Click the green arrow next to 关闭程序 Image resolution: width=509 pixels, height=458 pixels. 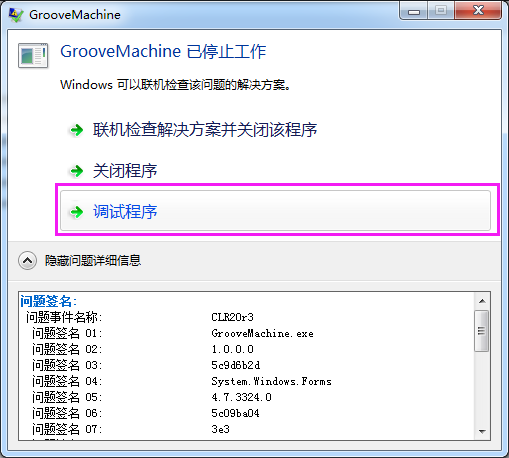pyautogui.click(x=77, y=171)
